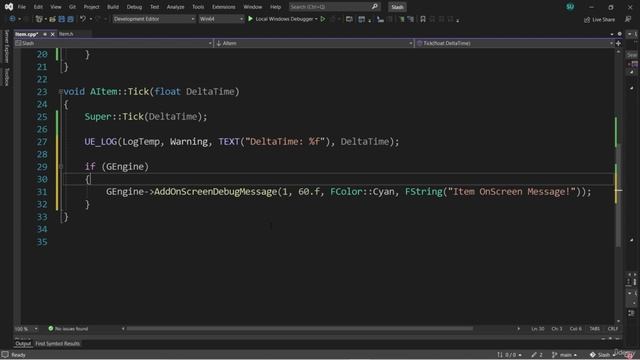Image resolution: width=640 pixels, height=360 pixels.
Task: Open the main branch dropdown
Action: pos(564,355)
